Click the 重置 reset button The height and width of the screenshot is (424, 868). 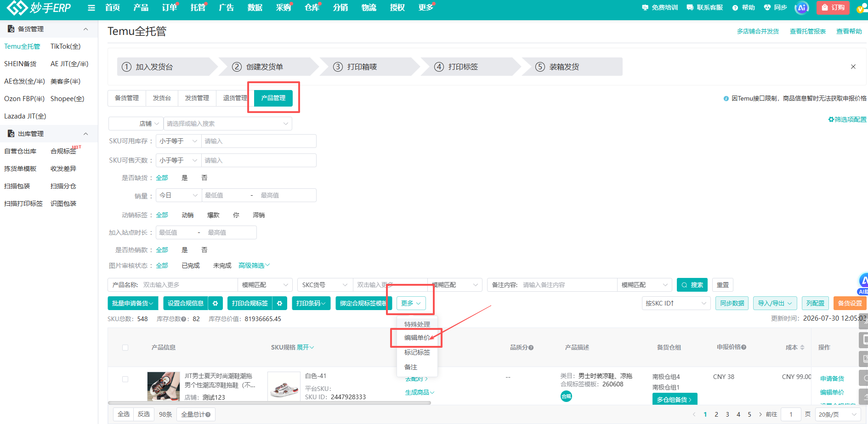pyautogui.click(x=723, y=285)
